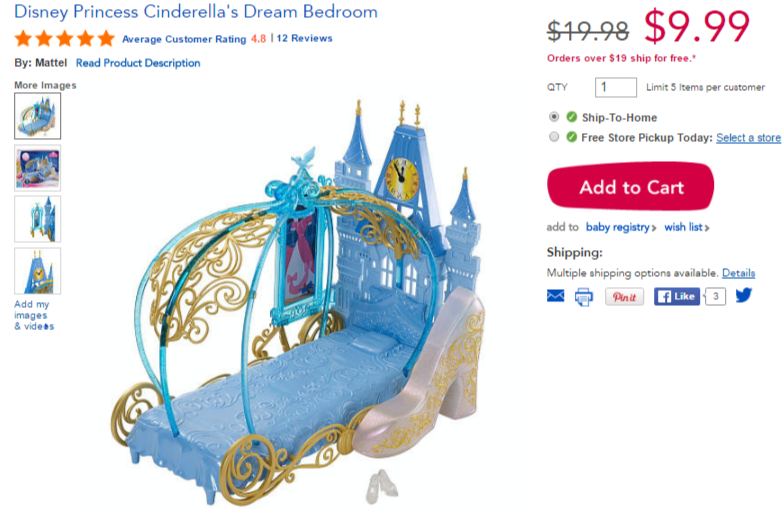Click the email share envelope icon
The height and width of the screenshot is (508, 784).
pos(556,296)
